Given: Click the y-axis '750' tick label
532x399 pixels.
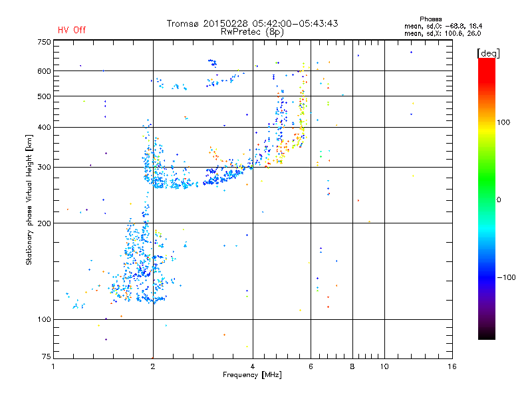Looking at the screenshot, I should pyautogui.click(x=44, y=42).
